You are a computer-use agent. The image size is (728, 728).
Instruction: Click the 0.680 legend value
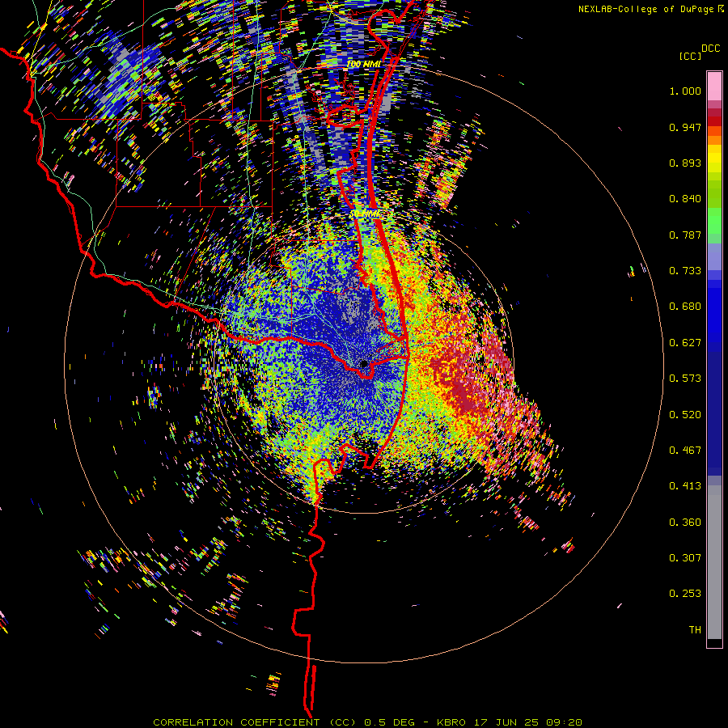tap(685, 307)
